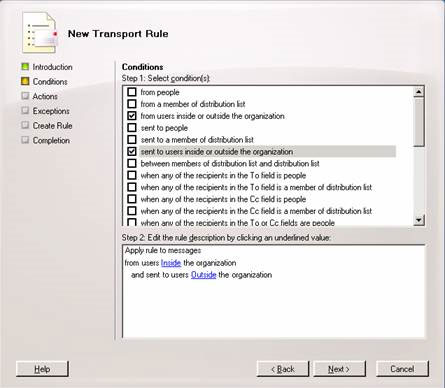Click the conditions list scroll down arrow
Viewport: 445px width, 388px height.
tap(419, 220)
